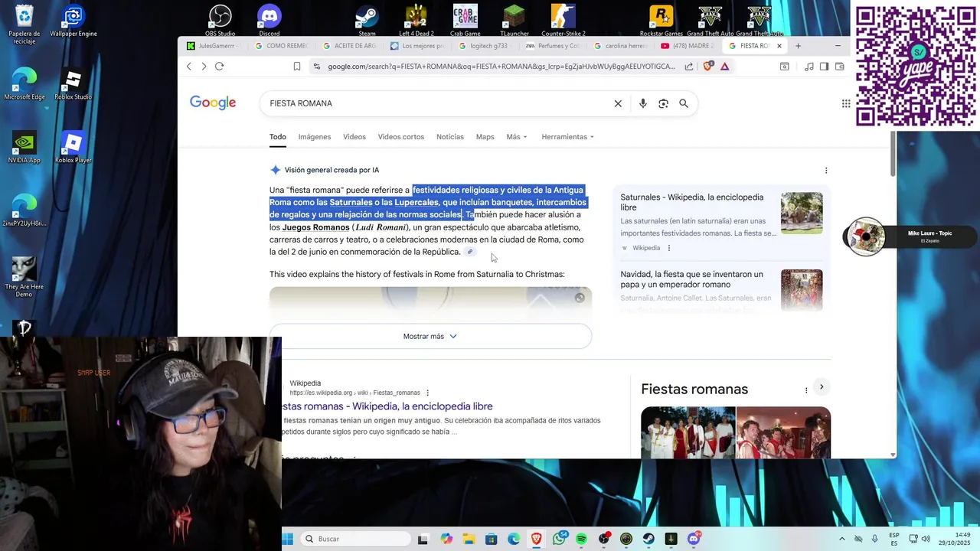Screen dimensions: 980x551
Task: Reload the Google results page
Action: [x=219, y=67]
